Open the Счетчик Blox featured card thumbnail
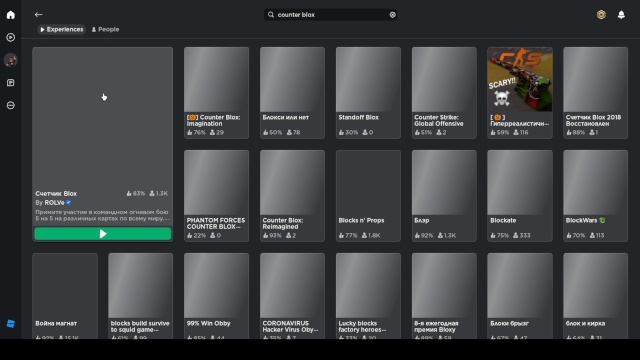 pos(102,118)
